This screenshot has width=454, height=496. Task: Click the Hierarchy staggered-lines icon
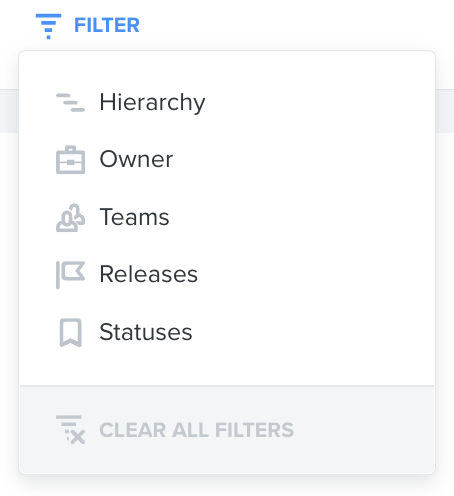tap(70, 102)
